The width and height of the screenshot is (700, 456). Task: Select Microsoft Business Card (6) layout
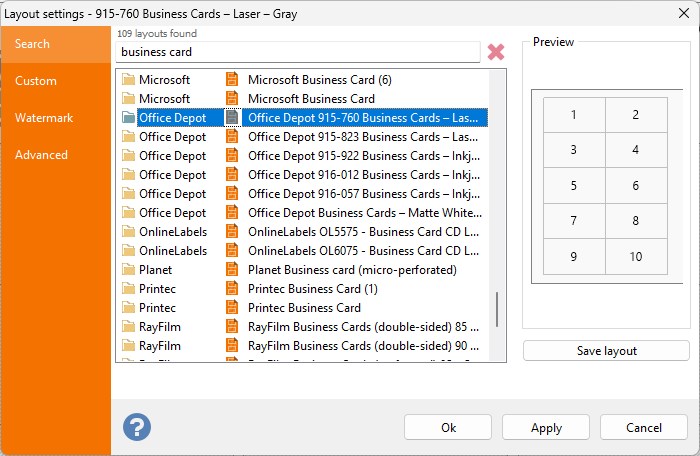tap(320, 79)
